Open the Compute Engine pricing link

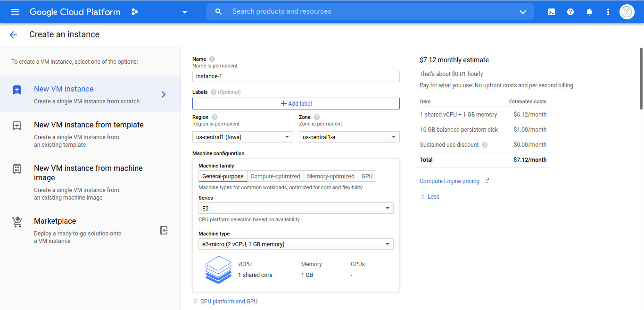tap(449, 181)
